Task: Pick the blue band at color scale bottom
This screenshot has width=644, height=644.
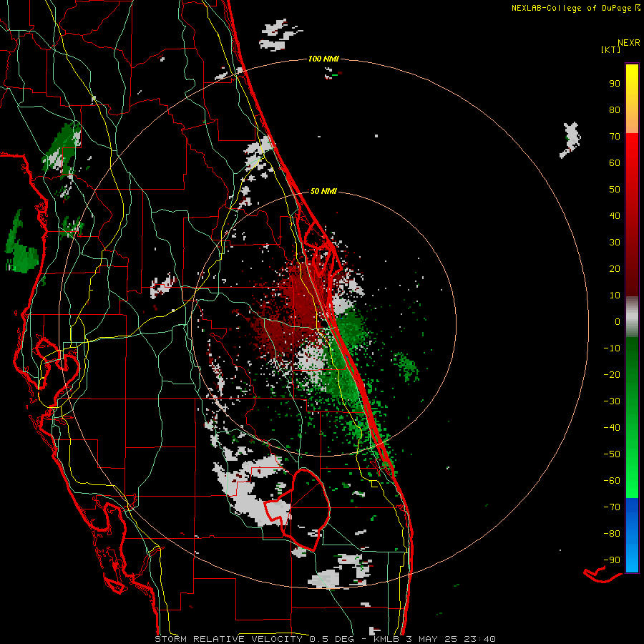Action: coord(632,535)
